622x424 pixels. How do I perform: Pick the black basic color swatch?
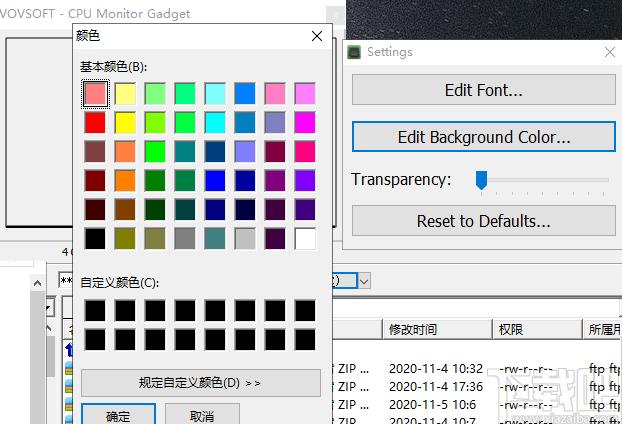pos(95,238)
